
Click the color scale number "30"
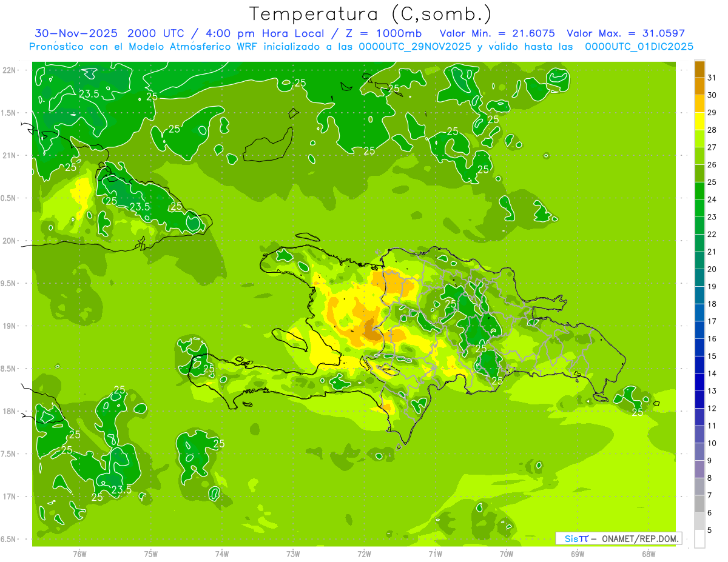click(712, 95)
